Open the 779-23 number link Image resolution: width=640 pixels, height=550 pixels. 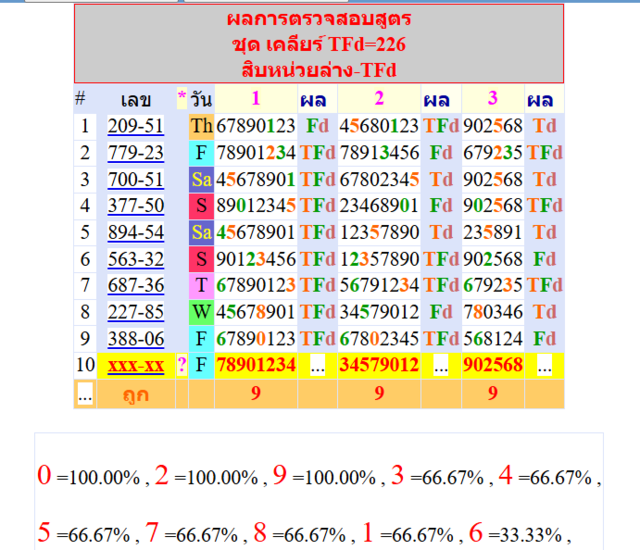coord(136,153)
